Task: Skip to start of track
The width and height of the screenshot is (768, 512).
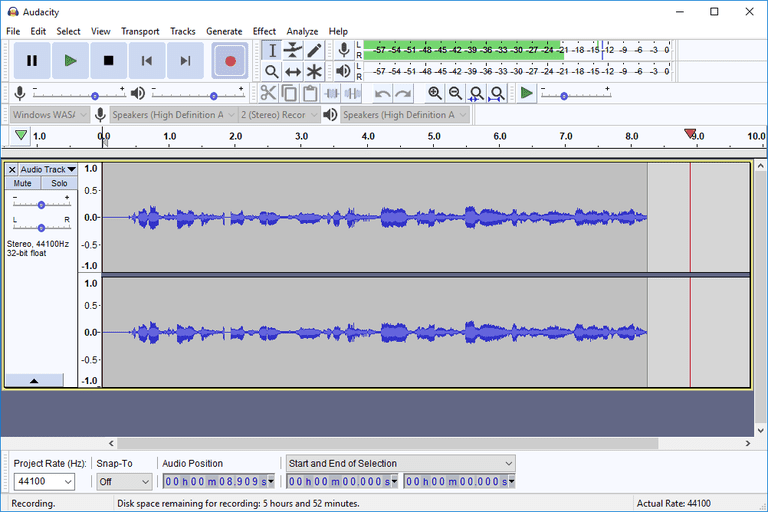Action: tap(147, 61)
